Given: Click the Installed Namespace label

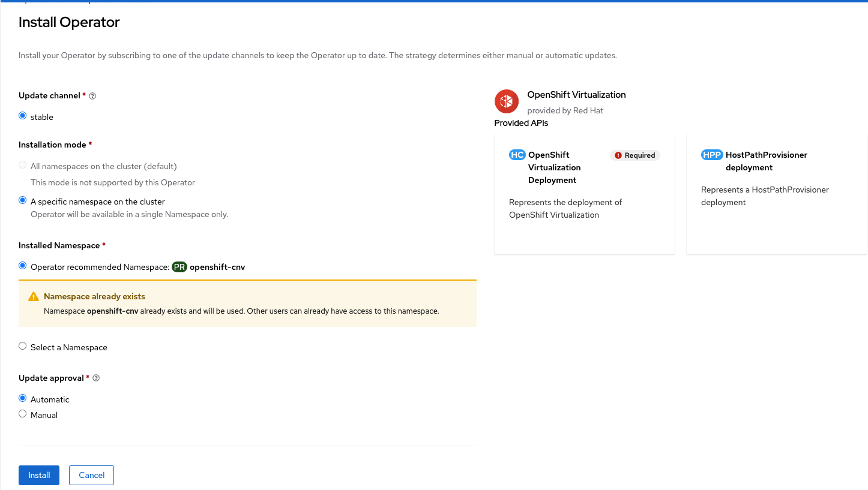Looking at the screenshot, I should click(x=59, y=245).
